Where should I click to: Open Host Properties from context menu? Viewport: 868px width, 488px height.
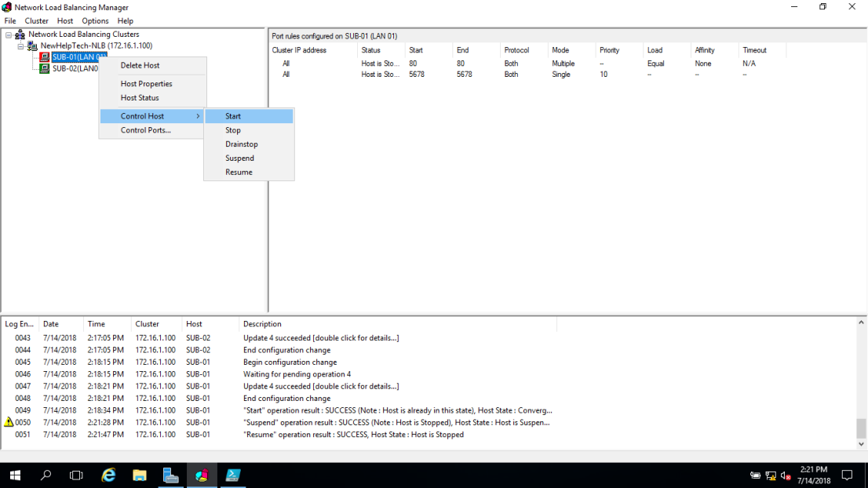tap(153, 83)
